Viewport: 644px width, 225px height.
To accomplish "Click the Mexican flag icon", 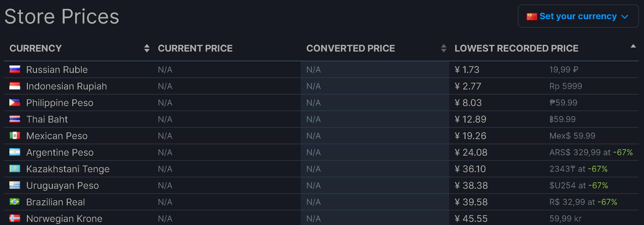I will tap(14, 136).
